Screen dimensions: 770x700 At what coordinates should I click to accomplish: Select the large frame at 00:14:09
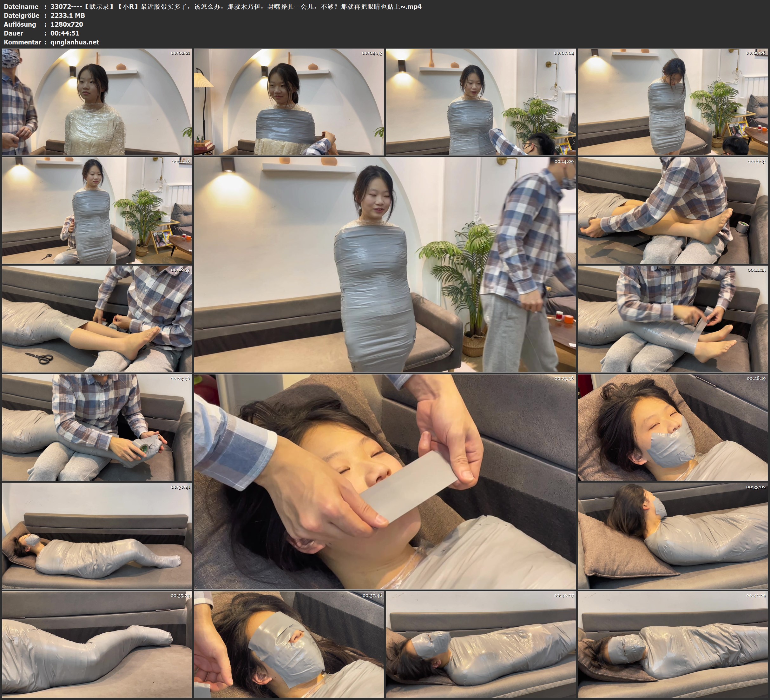(385, 264)
